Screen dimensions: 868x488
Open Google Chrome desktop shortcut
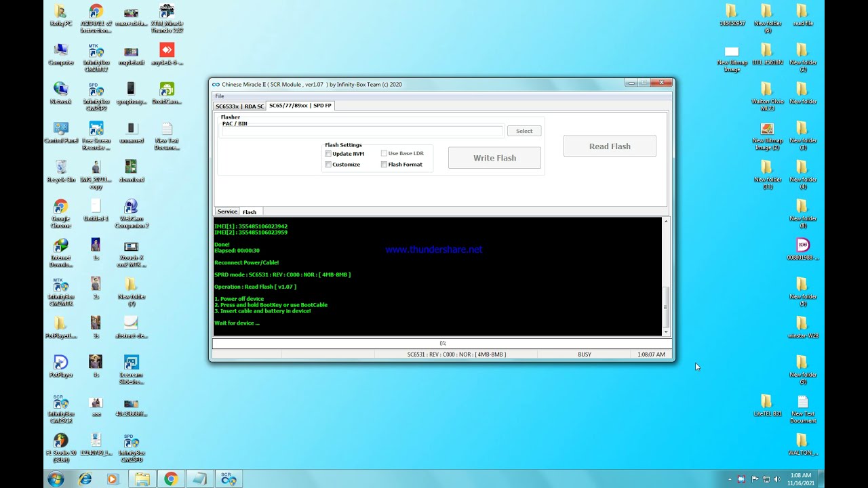click(x=61, y=214)
